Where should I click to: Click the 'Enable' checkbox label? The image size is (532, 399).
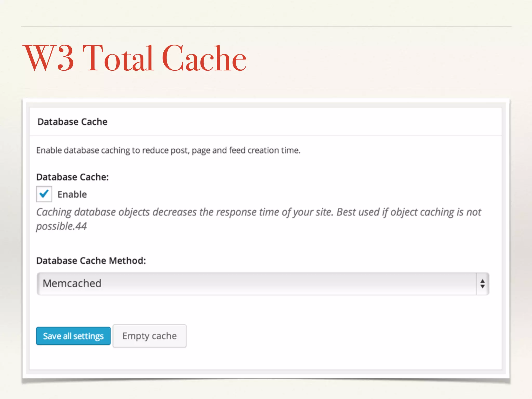[72, 194]
